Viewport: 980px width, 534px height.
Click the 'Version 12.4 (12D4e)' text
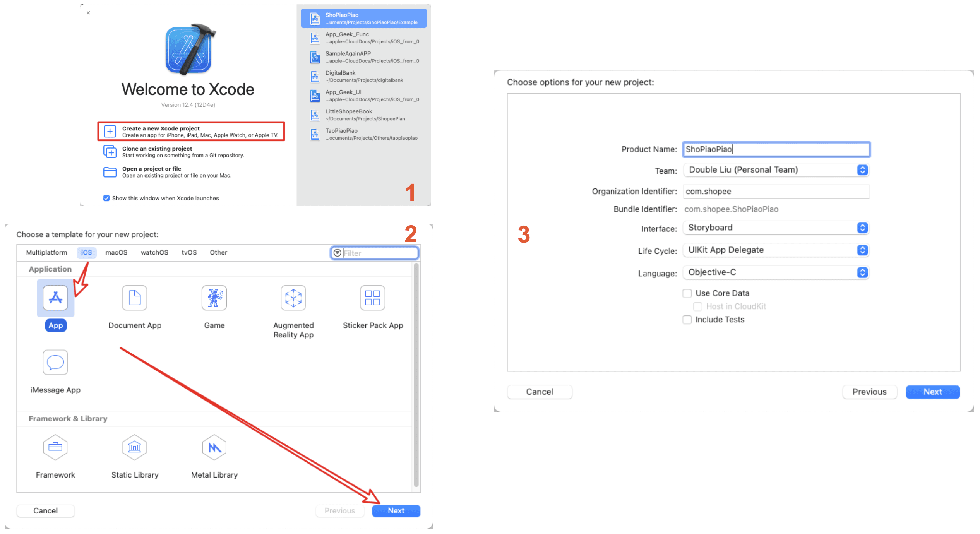(188, 105)
